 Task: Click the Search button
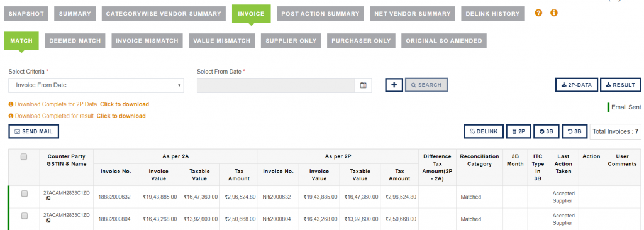pyautogui.click(x=426, y=85)
